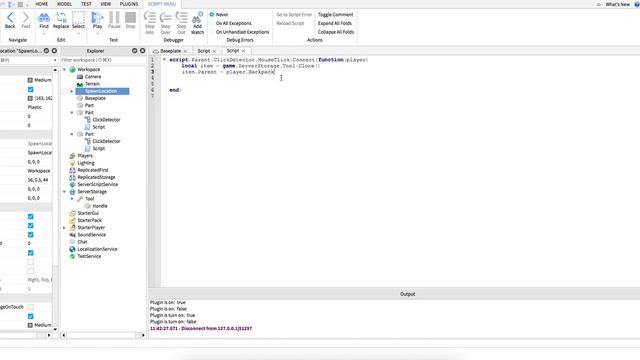Undock the Explorer panel
The image size is (640, 360).
(135, 51)
